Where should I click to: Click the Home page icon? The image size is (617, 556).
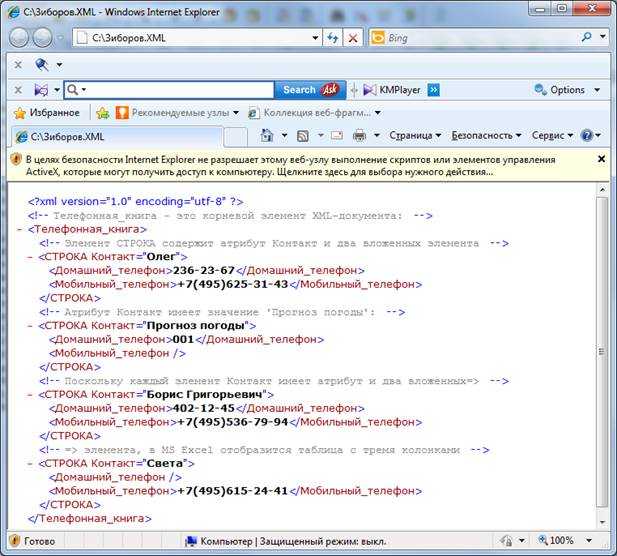(x=267, y=136)
